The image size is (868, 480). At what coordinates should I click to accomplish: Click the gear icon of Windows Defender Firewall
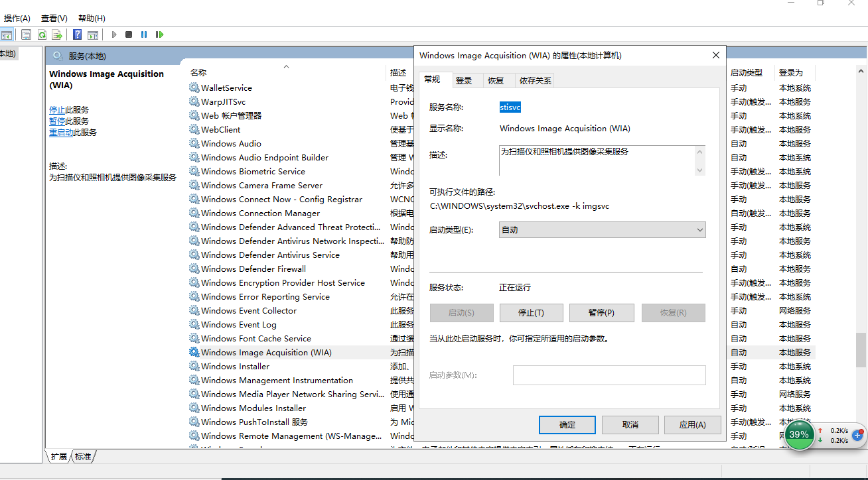coord(194,269)
